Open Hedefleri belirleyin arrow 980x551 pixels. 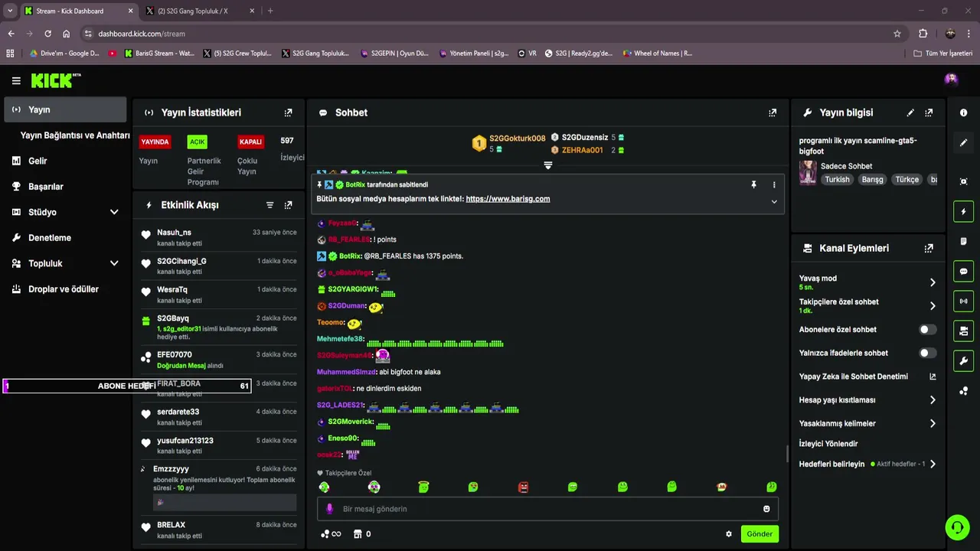point(933,464)
